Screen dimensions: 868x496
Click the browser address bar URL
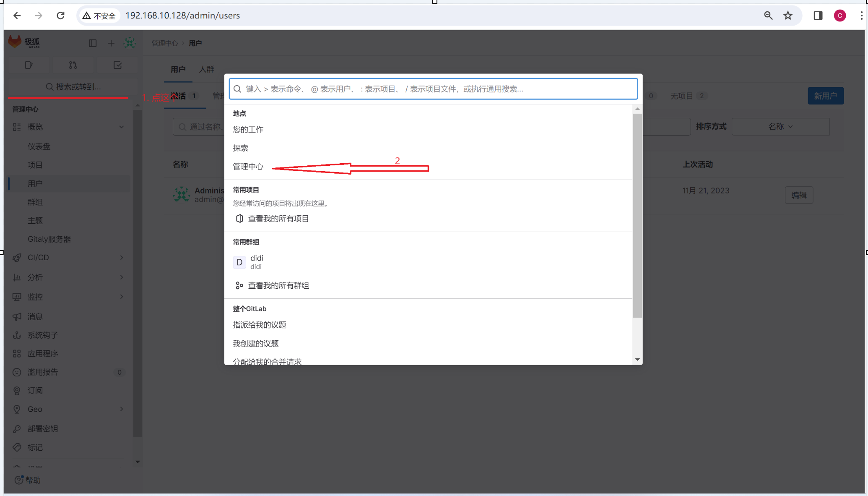tap(183, 16)
